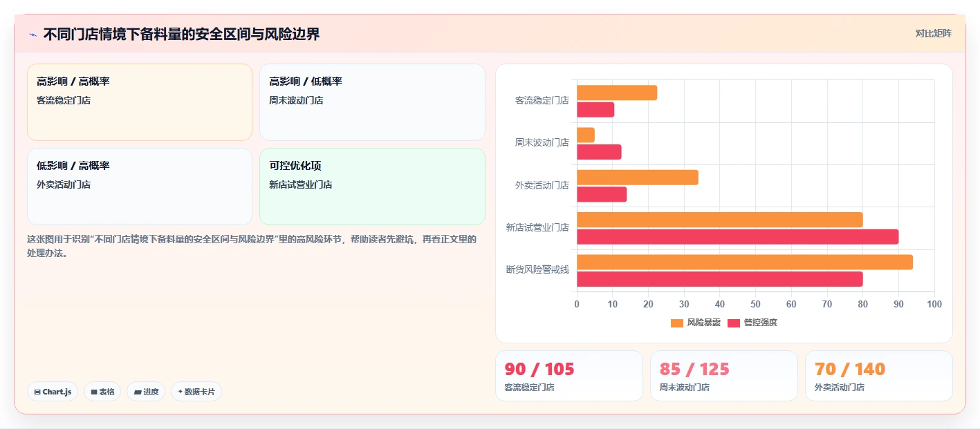Click the 数据卡片 tag chip
980x429 pixels.
pyautogui.click(x=196, y=392)
